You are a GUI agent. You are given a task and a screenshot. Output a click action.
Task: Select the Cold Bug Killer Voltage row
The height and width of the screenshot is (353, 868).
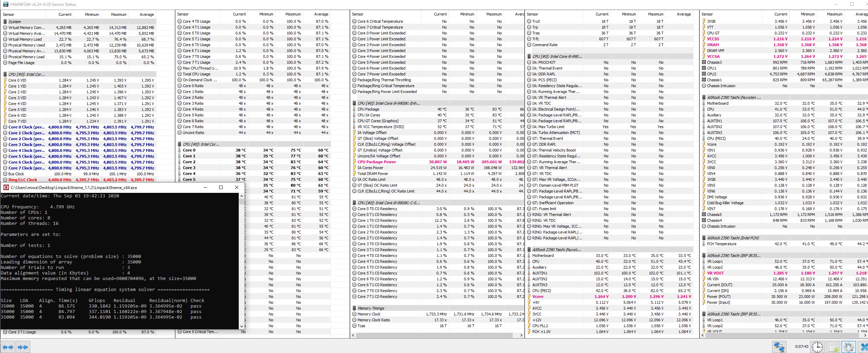click(x=784, y=203)
